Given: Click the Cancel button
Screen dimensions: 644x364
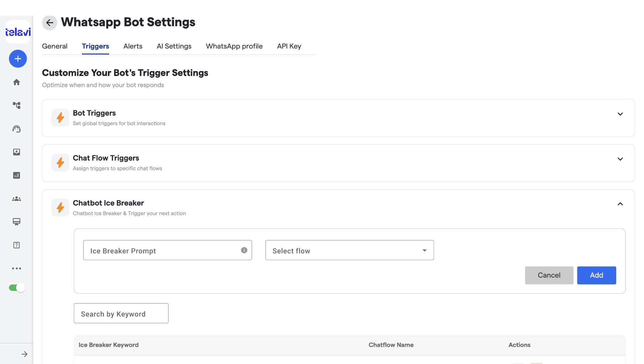Looking at the screenshot, I should pos(549,275).
